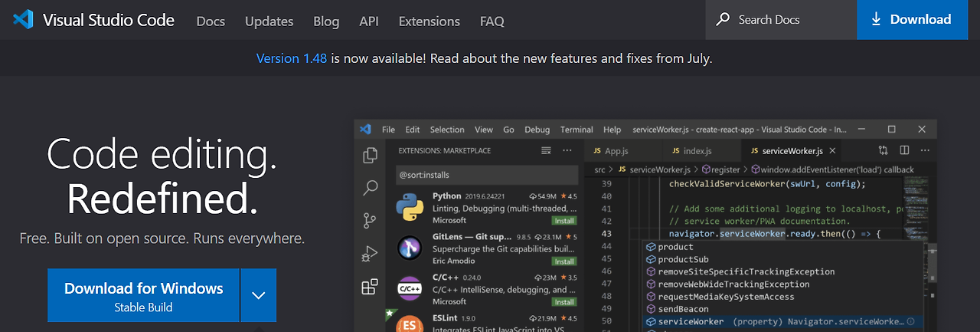The width and height of the screenshot is (980, 332).
Task: Click the Python extension logo
Action: pos(410,208)
